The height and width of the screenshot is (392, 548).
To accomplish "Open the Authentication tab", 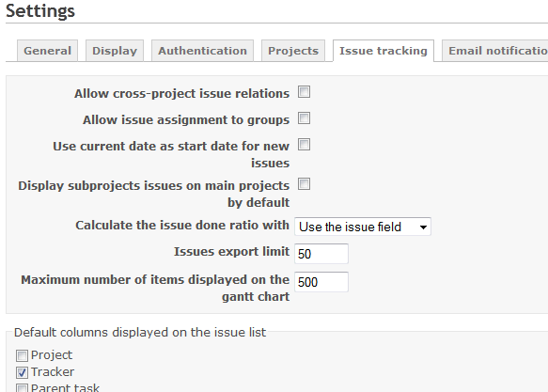I will 202,51.
